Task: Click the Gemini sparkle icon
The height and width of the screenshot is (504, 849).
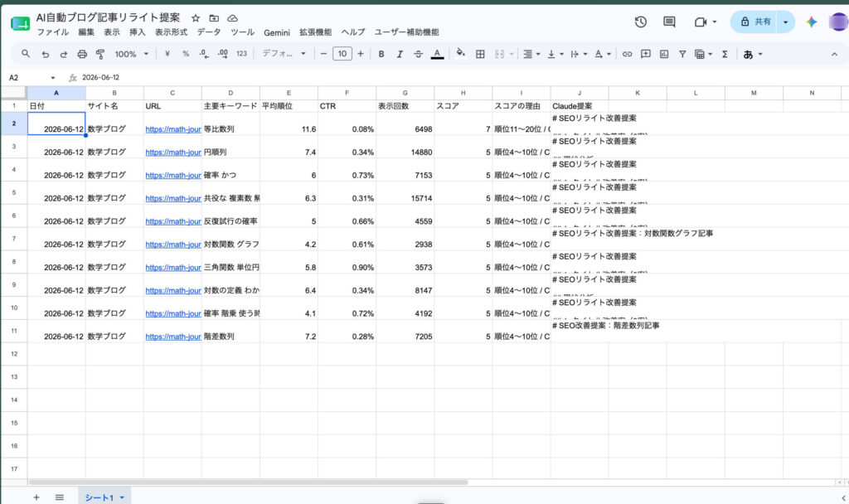Action: click(811, 22)
